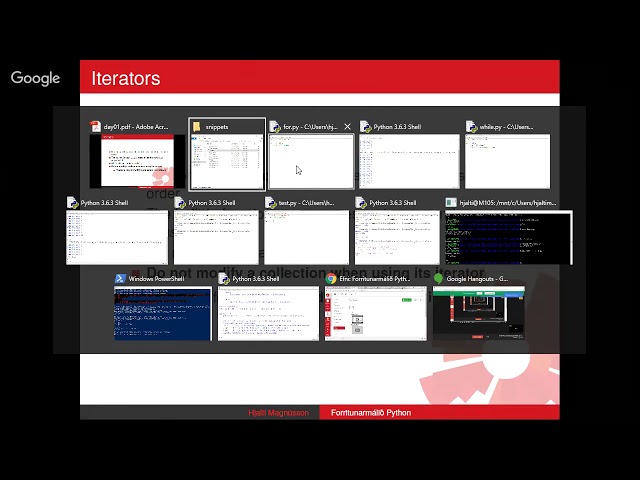The image size is (640, 480).
Task: Open Python 3.6.3 Shell thumbnail between for.py and while.py
Action: [409, 161]
